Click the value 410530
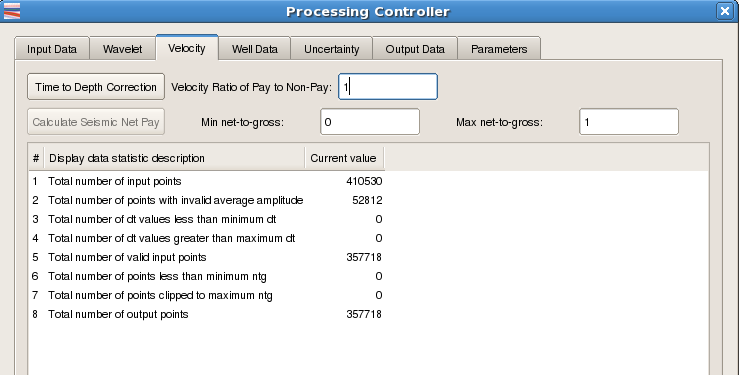 [x=364, y=181]
